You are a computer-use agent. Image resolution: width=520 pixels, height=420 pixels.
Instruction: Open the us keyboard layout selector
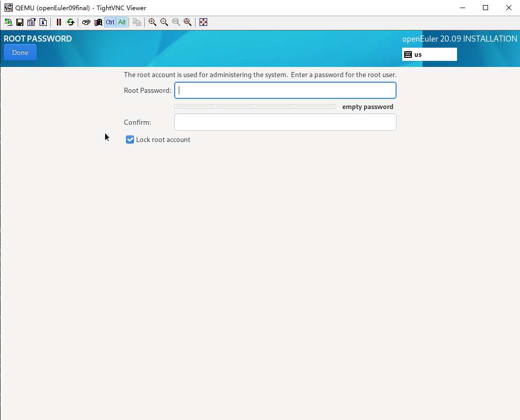pyautogui.click(x=429, y=54)
